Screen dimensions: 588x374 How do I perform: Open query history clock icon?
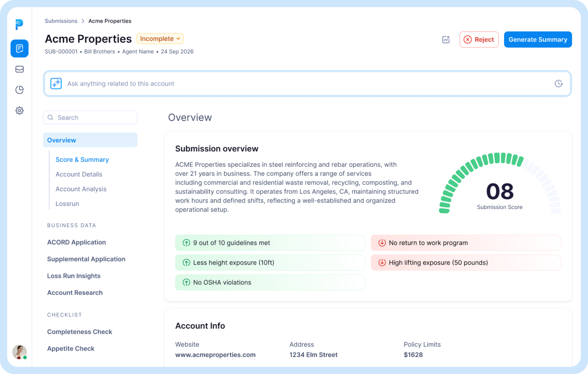coord(558,83)
